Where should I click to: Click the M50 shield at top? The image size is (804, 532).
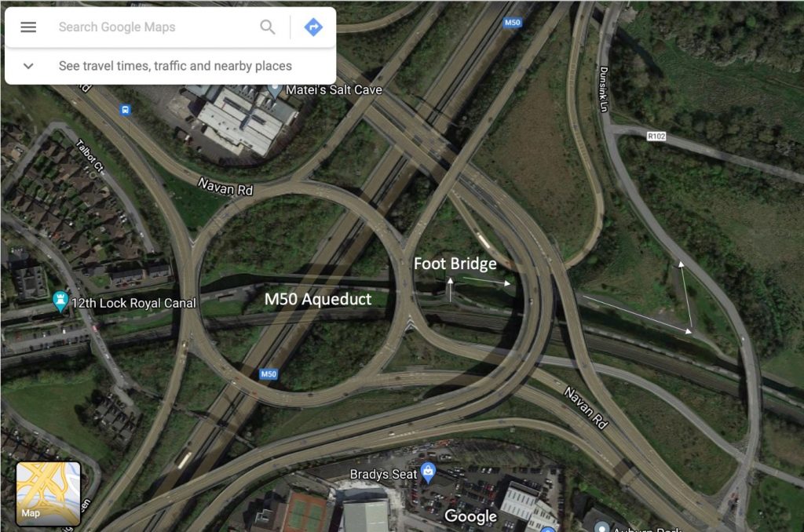[512, 23]
